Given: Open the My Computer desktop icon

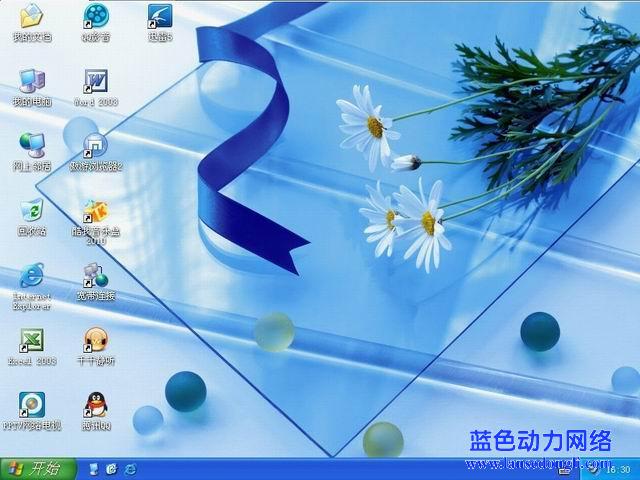Looking at the screenshot, I should (x=32, y=81).
